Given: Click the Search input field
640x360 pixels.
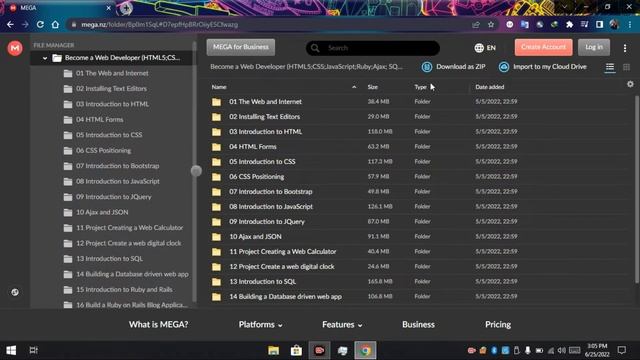Looking at the screenshot, I should [x=373, y=48].
